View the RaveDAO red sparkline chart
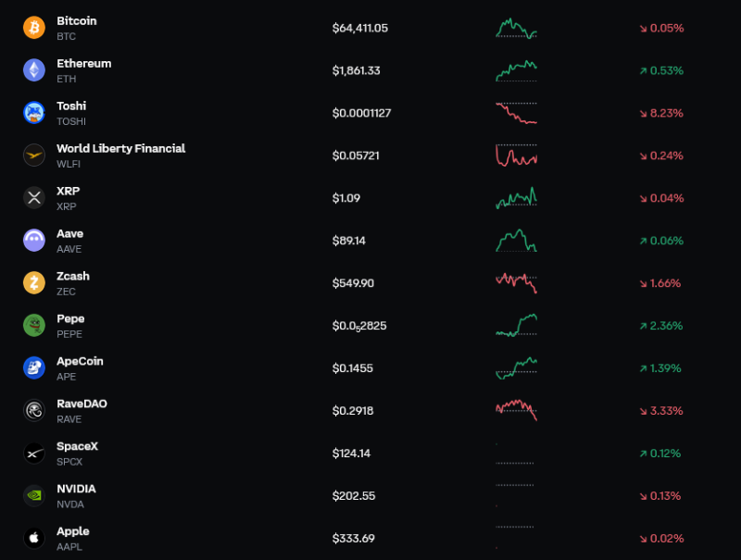 [516, 410]
